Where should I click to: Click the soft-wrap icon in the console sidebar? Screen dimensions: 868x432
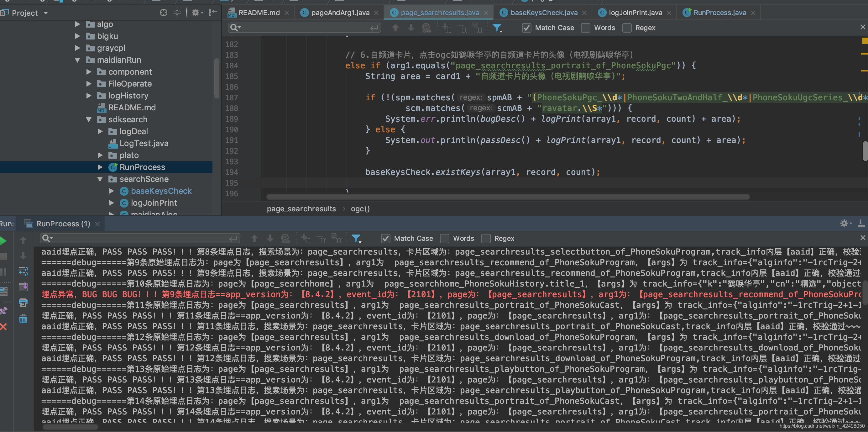tap(23, 271)
